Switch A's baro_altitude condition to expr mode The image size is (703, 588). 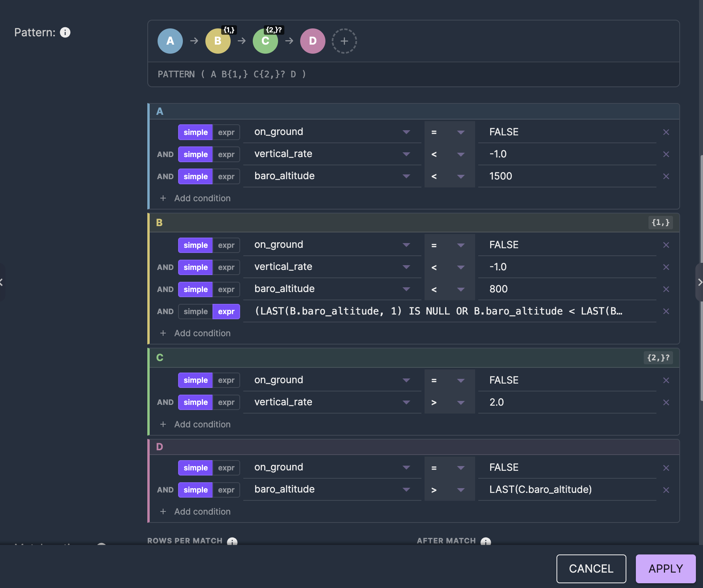(226, 176)
